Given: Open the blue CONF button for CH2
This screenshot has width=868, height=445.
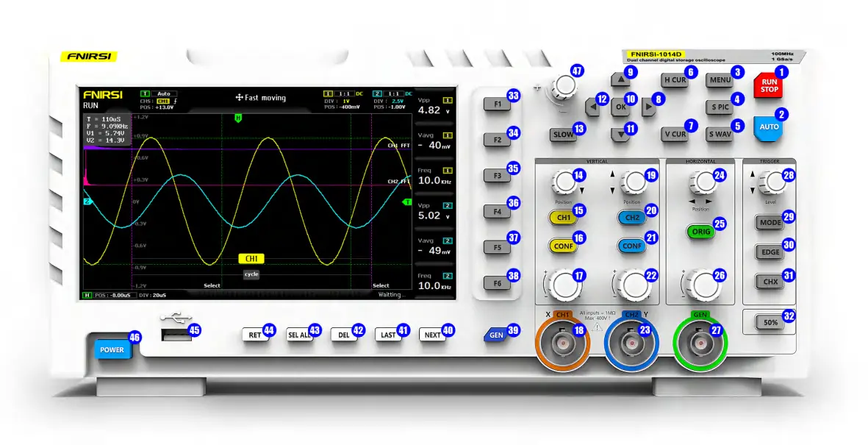Looking at the screenshot, I should click(631, 246).
